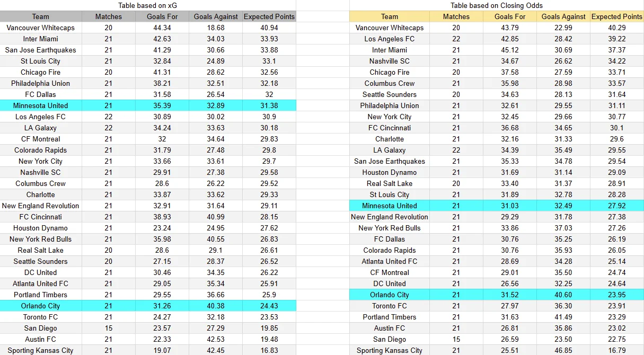Click the gray Expected Points header cell

coord(269,16)
